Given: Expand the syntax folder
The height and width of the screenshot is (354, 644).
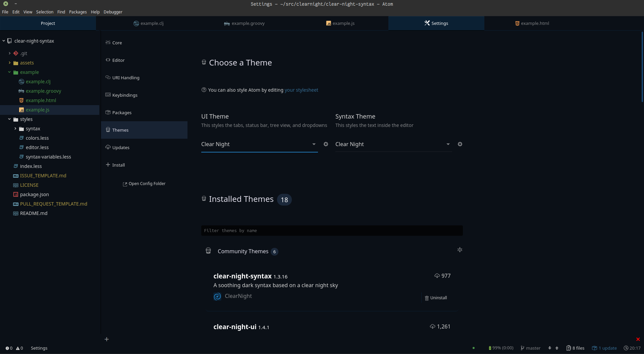Looking at the screenshot, I should (15, 129).
